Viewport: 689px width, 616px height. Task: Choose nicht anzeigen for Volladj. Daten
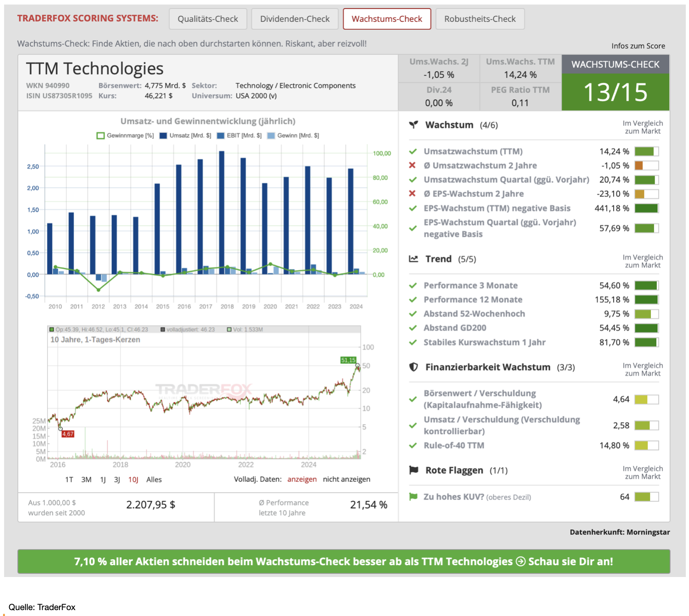coord(346,479)
